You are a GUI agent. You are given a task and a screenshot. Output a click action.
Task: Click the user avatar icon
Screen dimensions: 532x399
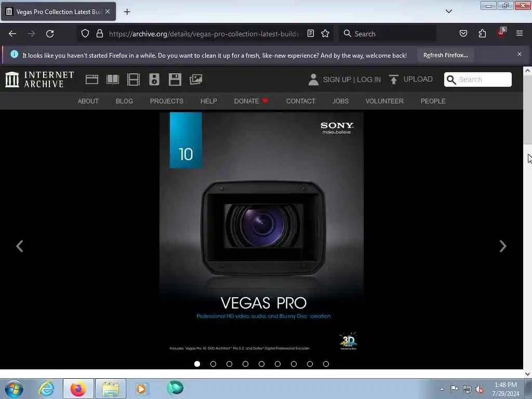point(313,79)
